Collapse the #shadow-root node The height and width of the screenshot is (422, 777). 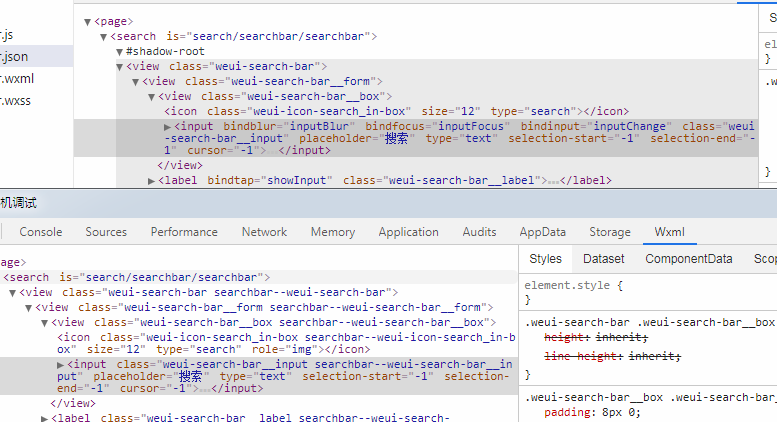pyautogui.click(x=119, y=52)
